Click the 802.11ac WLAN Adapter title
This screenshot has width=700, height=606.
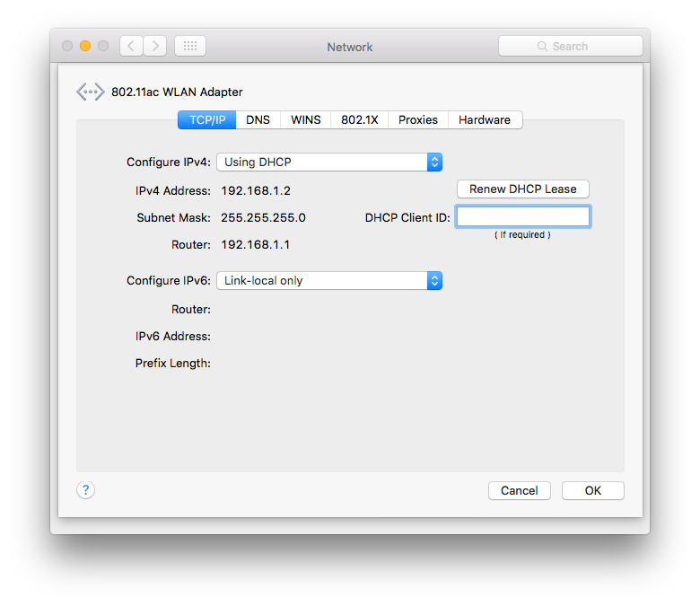(x=177, y=92)
